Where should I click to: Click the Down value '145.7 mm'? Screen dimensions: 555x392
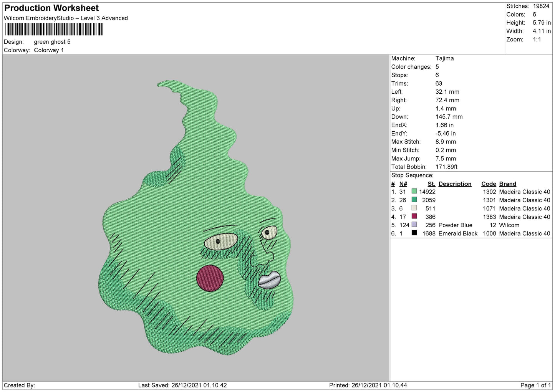click(449, 117)
